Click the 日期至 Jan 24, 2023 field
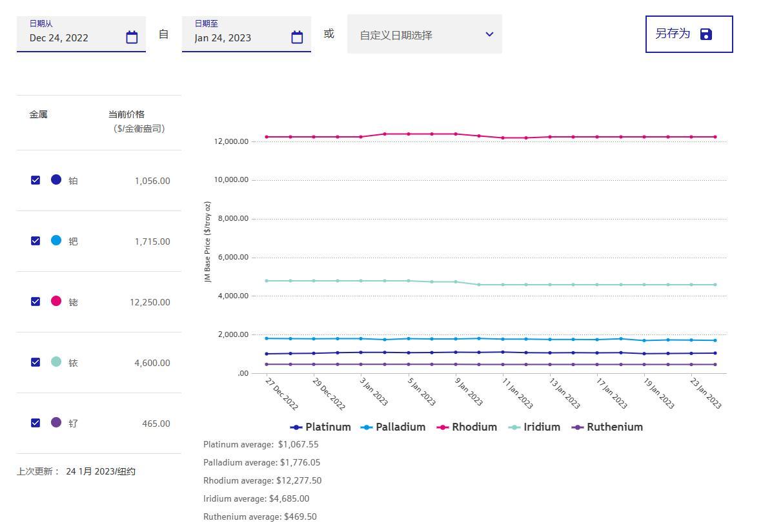This screenshot has height=532, width=772. pyautogui.click(x=236, y=37)
